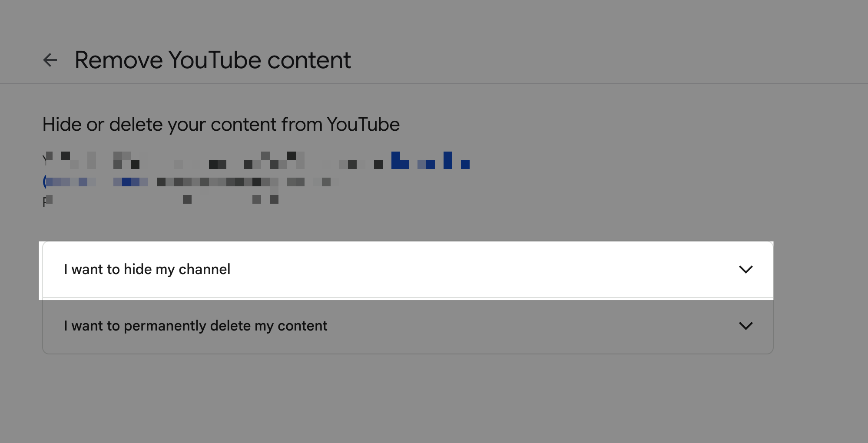Screen dimensions: 868x443
Task: Click the downward chevron in the highlighted row
Action: tap(746, 269)
